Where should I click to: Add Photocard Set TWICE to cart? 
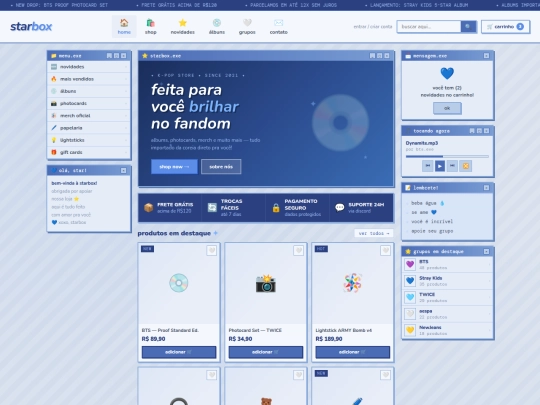click(x=266, y=352)
